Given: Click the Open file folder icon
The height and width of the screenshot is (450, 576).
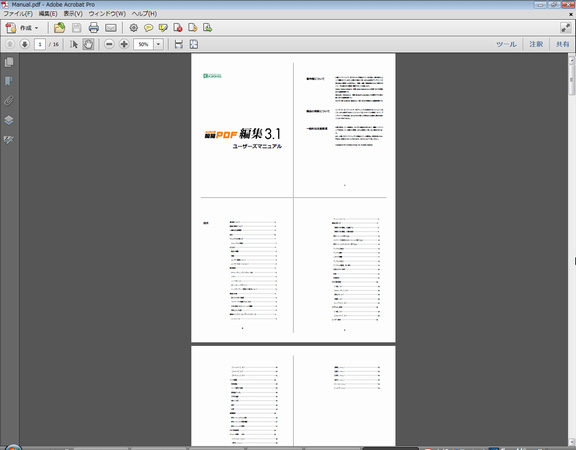Looking at the screenshot, I should tap(59, 28).
